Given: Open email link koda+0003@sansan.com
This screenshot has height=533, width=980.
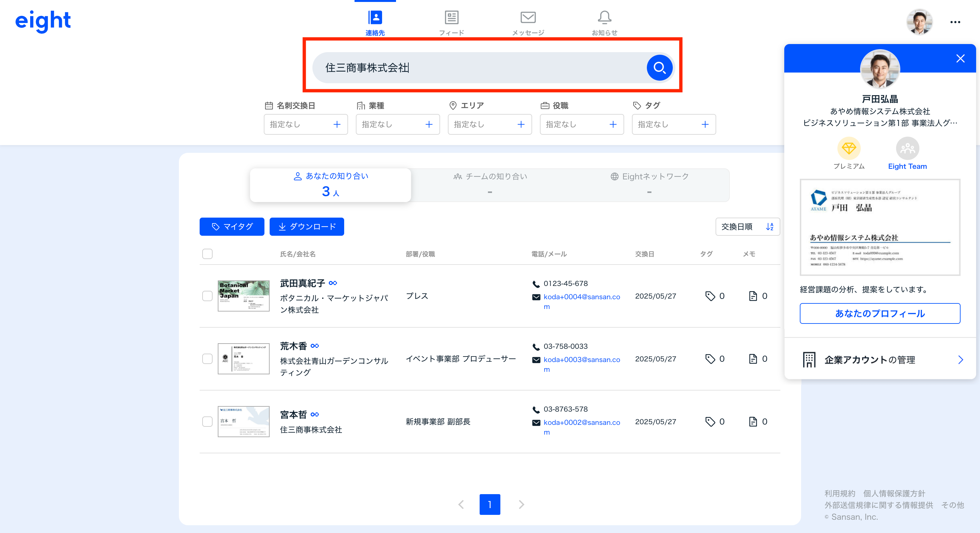Looking at the screenshot, I should [582, 364].
